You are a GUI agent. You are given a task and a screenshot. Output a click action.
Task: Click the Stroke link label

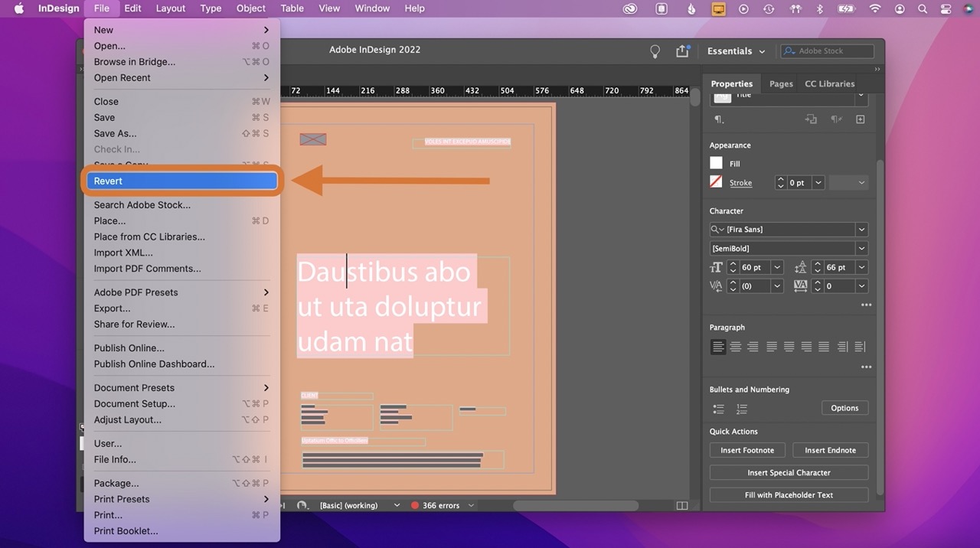coord(740,183)
